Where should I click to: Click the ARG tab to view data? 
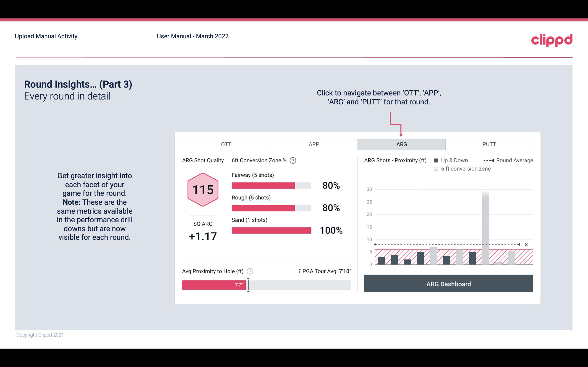tap(401, 145)
